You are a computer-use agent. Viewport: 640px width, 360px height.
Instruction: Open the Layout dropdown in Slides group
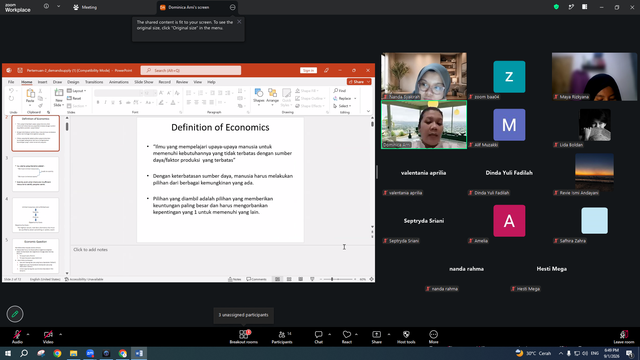(77, 91)
